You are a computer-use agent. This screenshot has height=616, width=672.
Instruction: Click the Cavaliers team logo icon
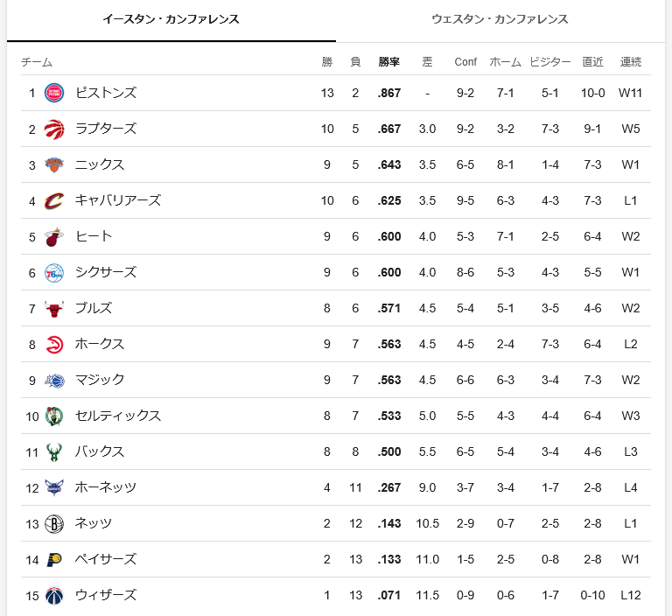click(54, 200)
